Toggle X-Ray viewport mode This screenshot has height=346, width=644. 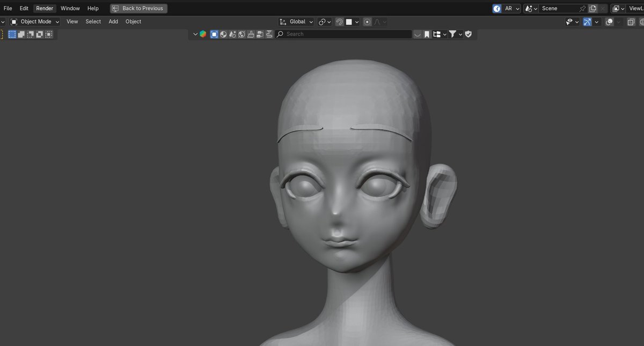point(632,22)
